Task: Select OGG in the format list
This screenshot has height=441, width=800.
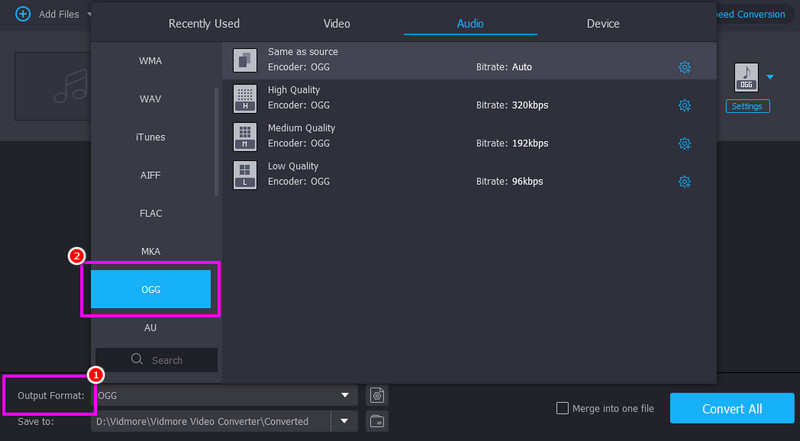Action: (151, 289)
